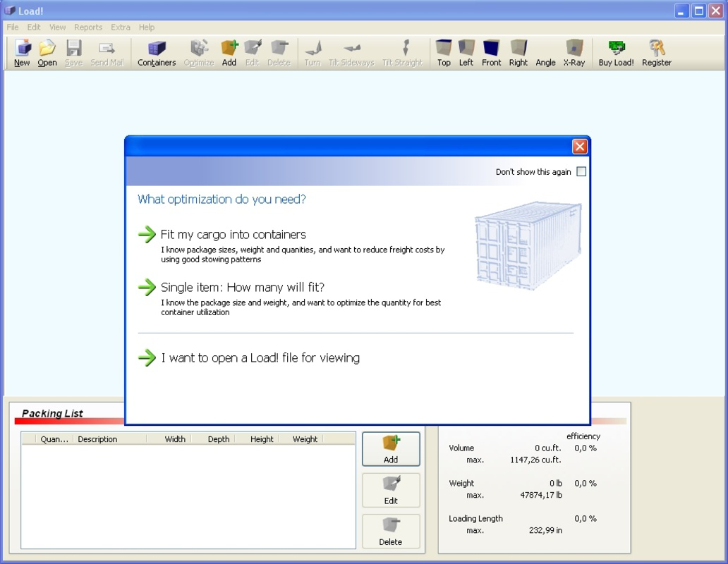The width and height of the screenshot is (728, 564).
Task: Close the optimization dialog
Action: pyautogui.click(x=579, y=147)
